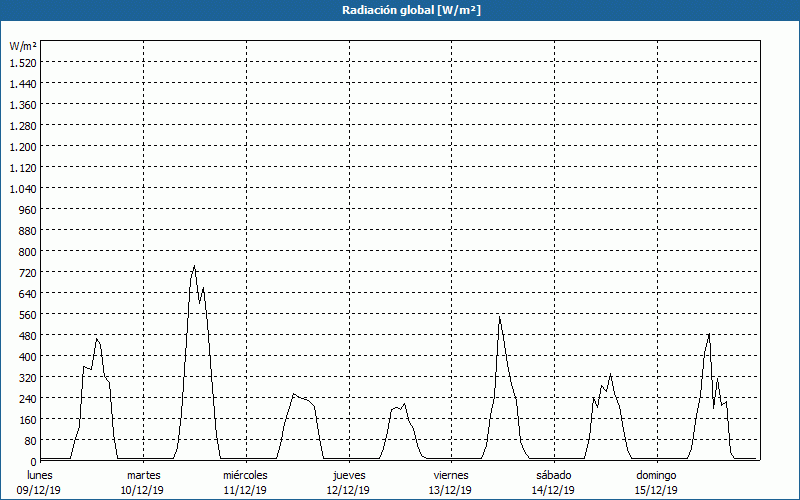Click the 'sábado' day label
Image resolution: width=800 pixels, height=500 pixels.
click(x=554, y=475)
